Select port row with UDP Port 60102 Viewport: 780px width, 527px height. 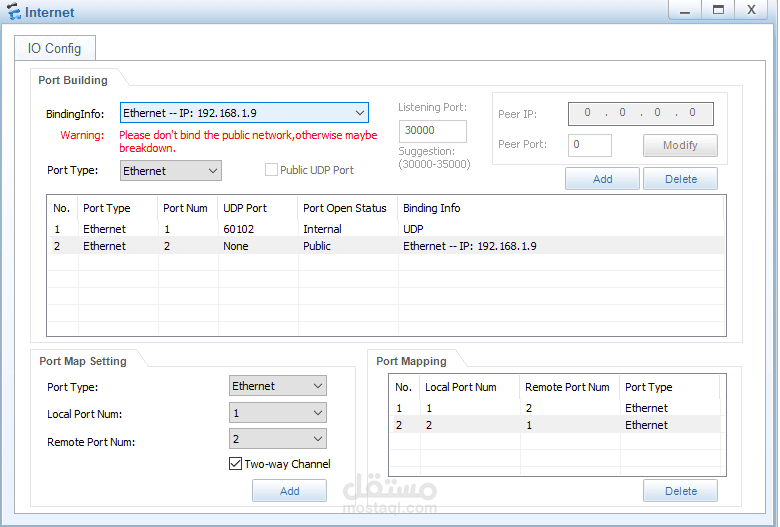tap(386, 229)
